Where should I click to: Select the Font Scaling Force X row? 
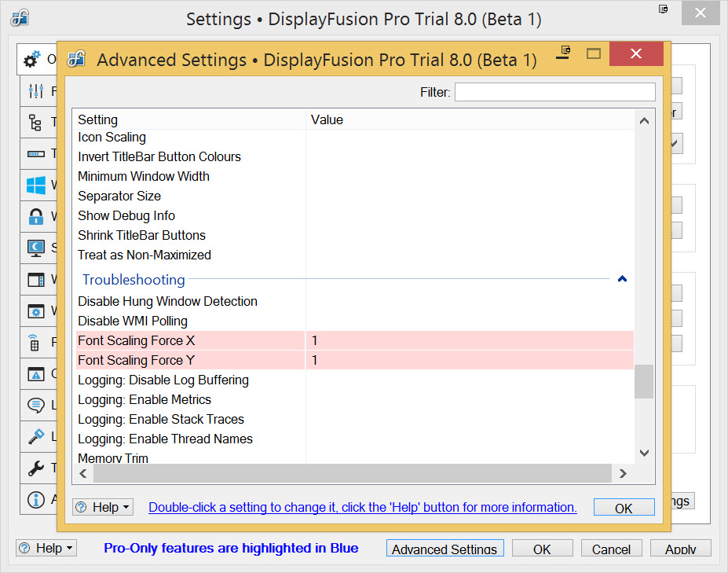coord(190,340)
